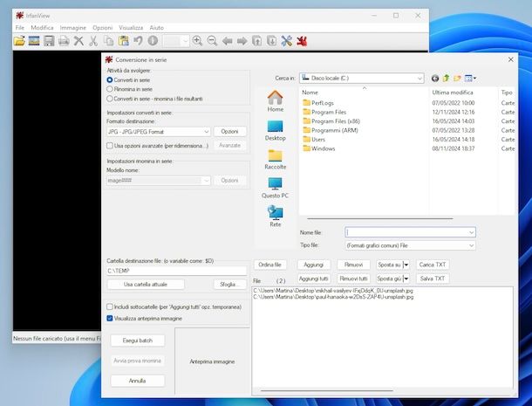Select the Converti in serie radio button
The image size is (532, 406).
pos(110,79)
